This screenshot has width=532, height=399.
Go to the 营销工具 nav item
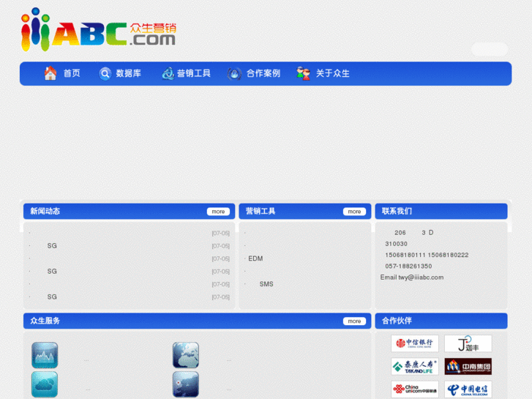[x=194, y=73]
